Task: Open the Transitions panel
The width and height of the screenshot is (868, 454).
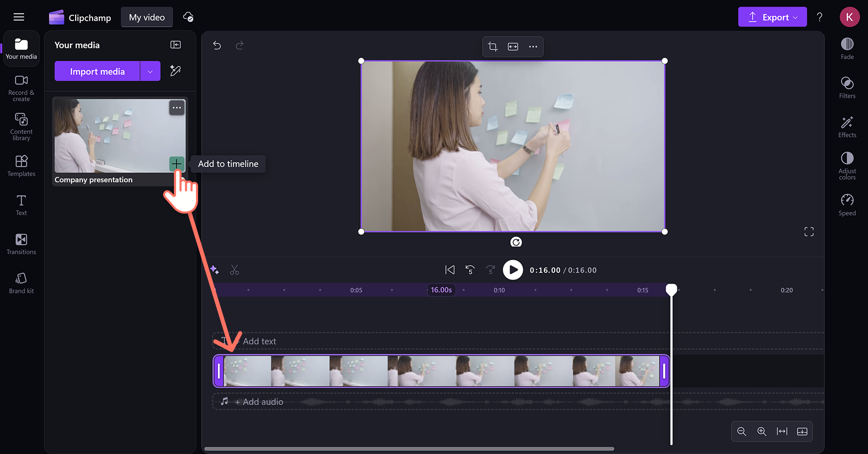Action: tap(21, 244)
